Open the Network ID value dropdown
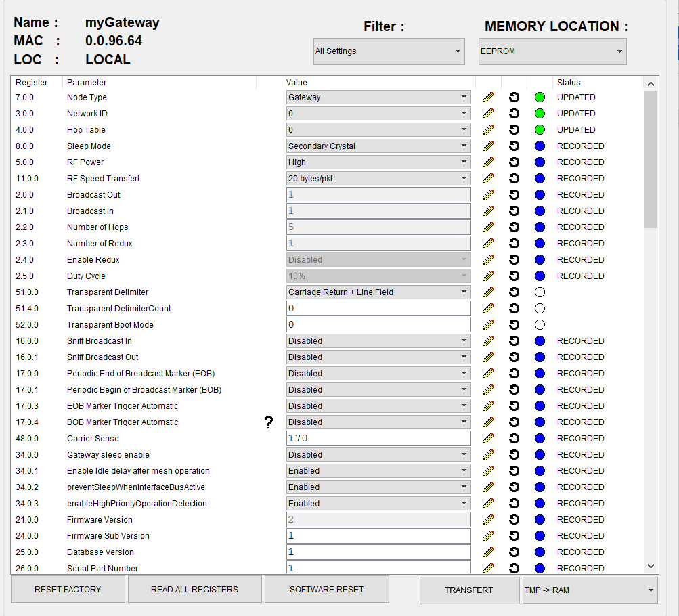Viewport: 679px width, 616px height. tap(378, 114)
